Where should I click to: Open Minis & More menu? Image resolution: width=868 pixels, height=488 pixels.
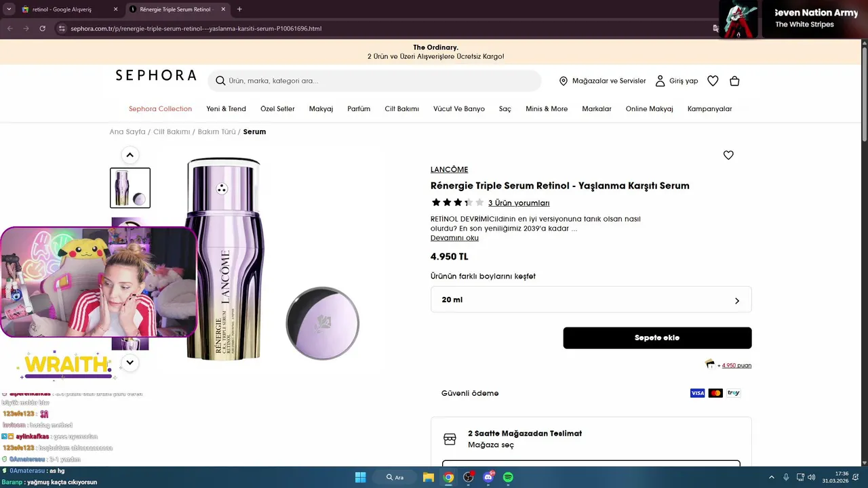point(547,108)
